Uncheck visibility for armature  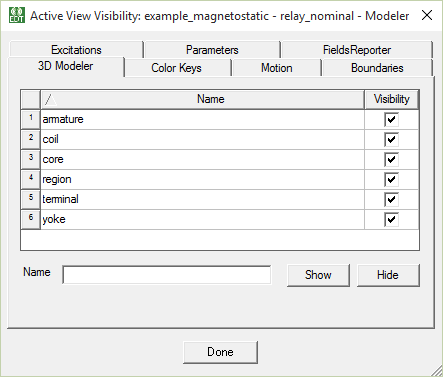coord(391,119)
